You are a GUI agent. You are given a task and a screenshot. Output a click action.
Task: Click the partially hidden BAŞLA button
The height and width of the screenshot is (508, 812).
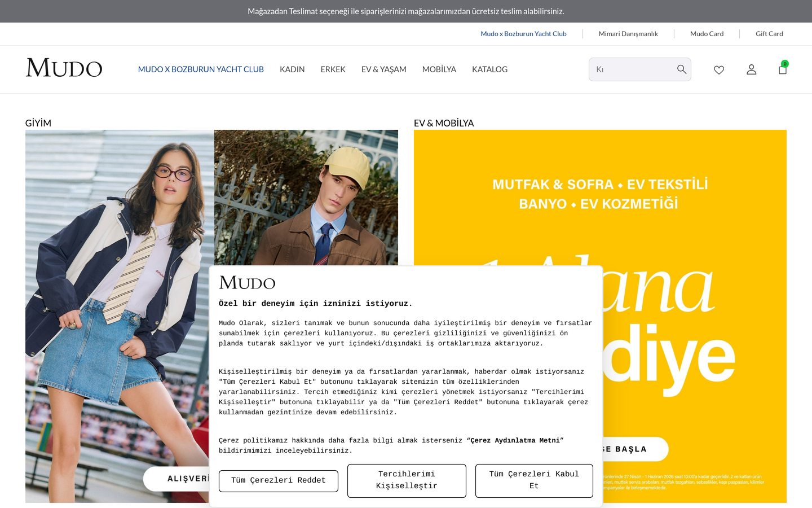[636, 449]
